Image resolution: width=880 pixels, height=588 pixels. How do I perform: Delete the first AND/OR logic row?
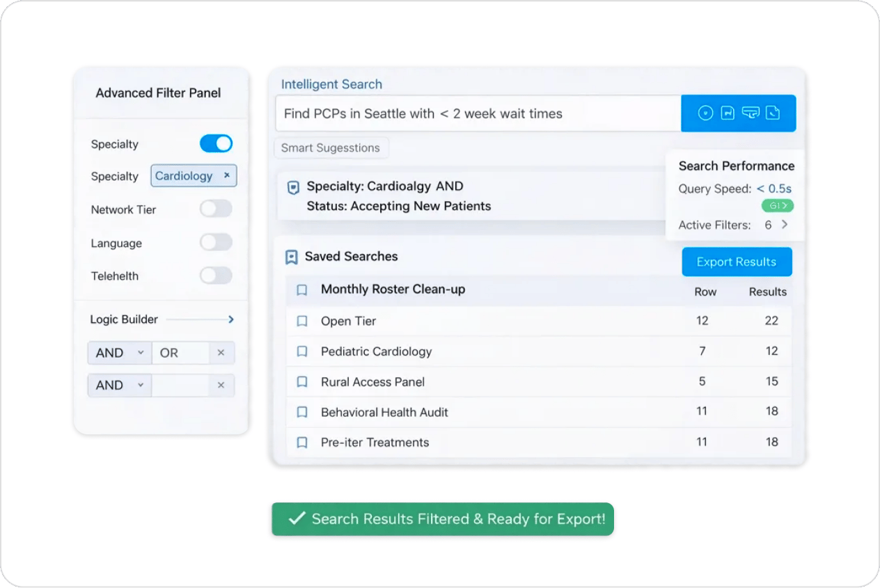click(221, 353)
